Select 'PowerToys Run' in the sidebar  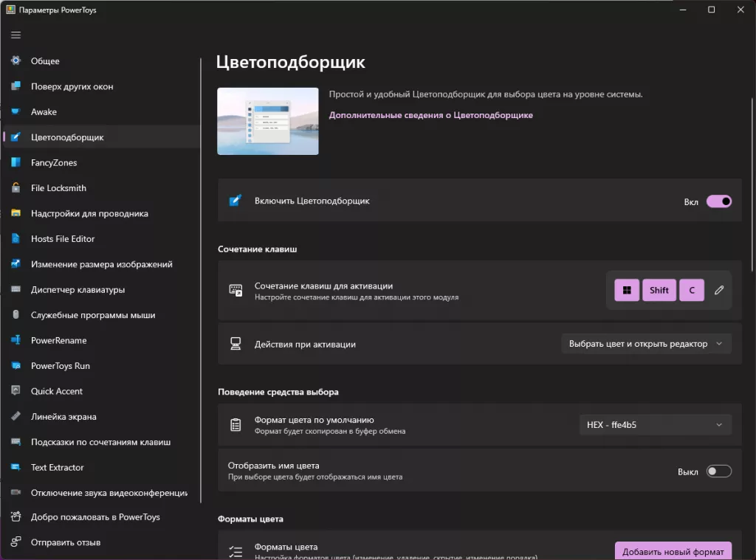pos(60,366)
